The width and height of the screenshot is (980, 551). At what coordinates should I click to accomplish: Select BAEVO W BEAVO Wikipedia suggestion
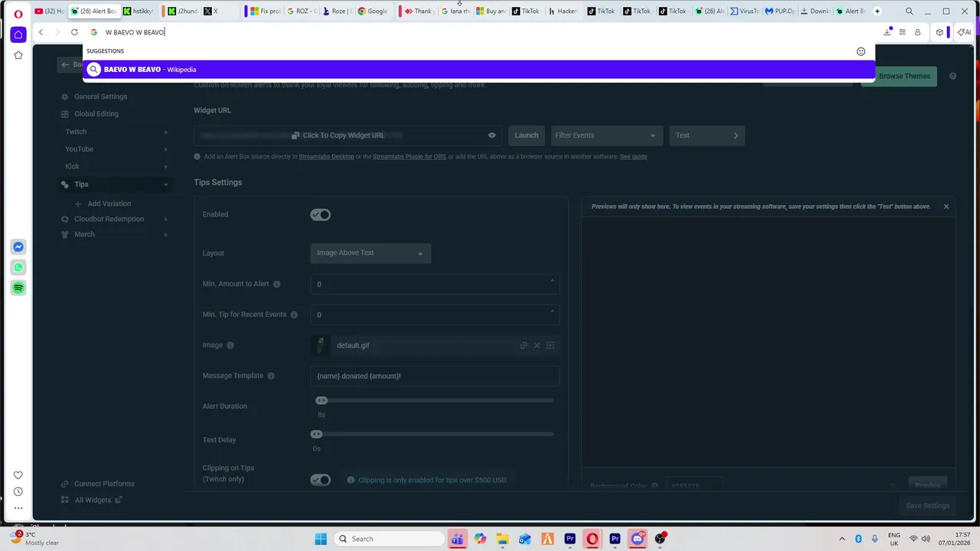tap(479, 70)
